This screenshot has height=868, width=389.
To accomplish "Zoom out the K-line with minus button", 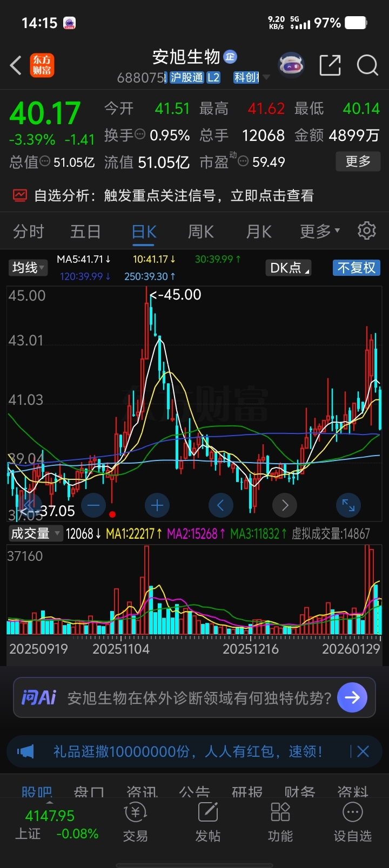I will [x=93, y=505].
